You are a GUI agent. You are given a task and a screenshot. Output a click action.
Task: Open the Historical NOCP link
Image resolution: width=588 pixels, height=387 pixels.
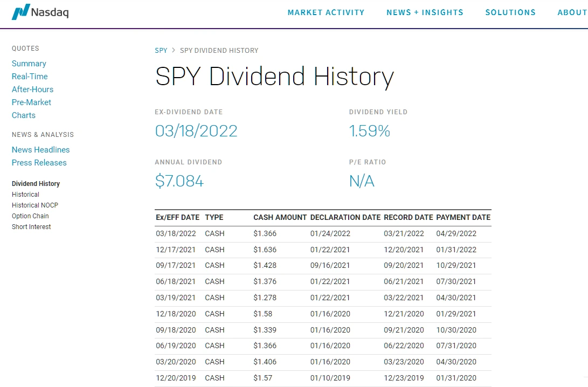(x=35, y=205)
